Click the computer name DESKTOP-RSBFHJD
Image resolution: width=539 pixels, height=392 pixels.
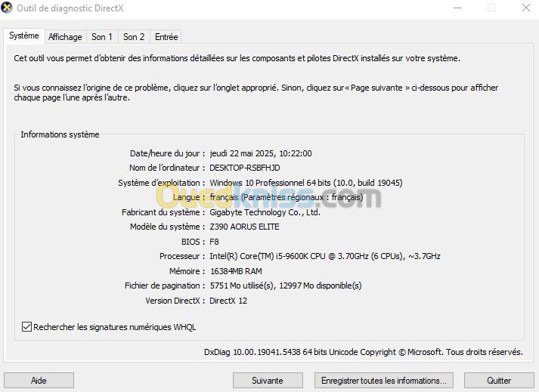coord(244,168)
